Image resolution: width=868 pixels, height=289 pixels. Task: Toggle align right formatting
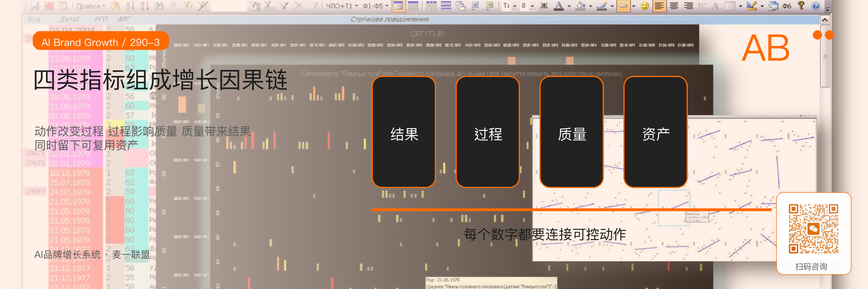[688, 6]
